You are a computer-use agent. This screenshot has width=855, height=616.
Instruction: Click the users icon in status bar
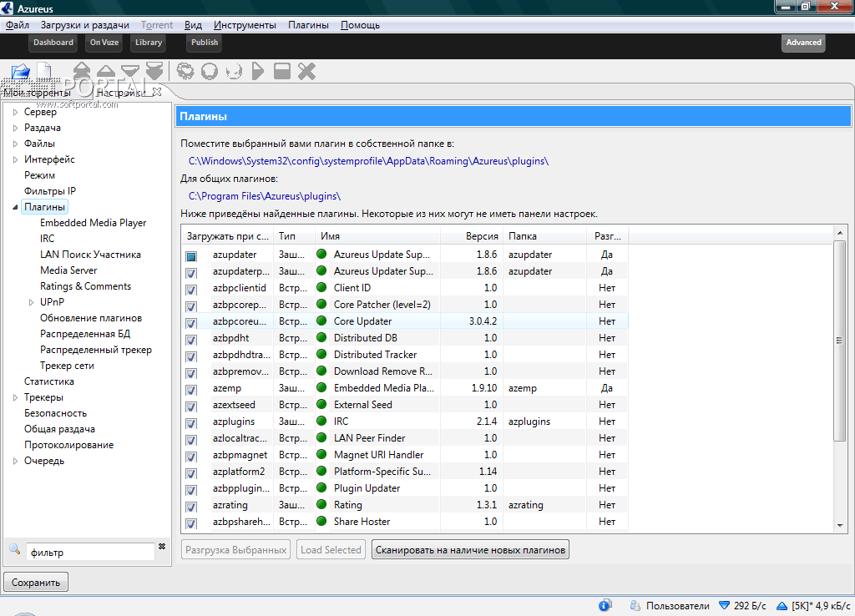point(635,605)
